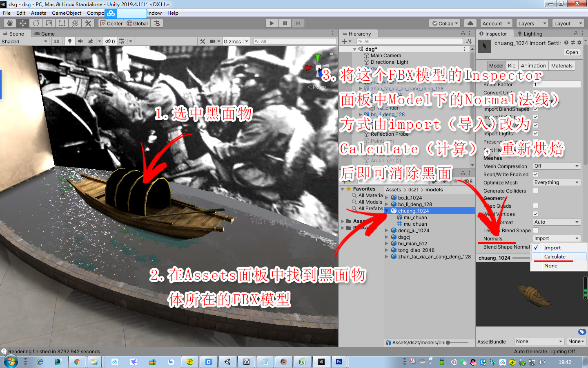Toggle scene lighting (lightbulb)

coord(70,41)
